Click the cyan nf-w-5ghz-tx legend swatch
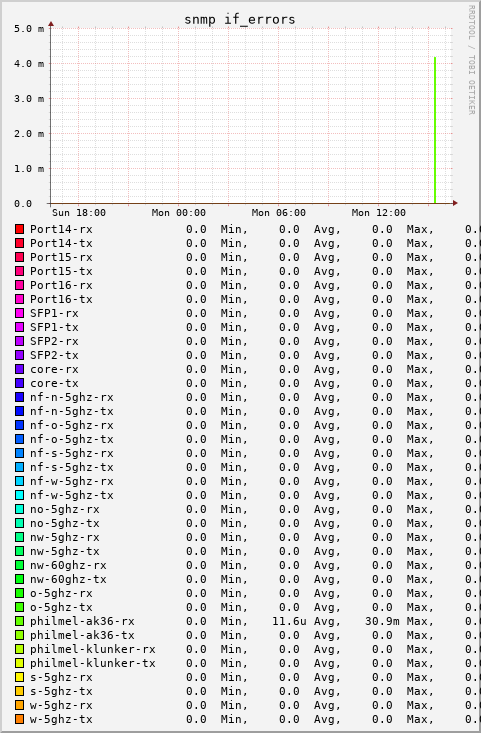The image size is (481, 733). (x=19, y=495)
